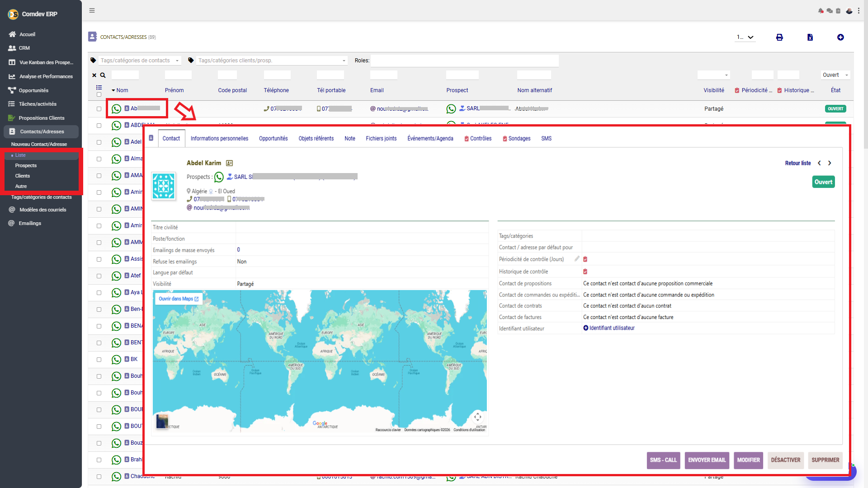Open Tags/catégories de contacts dropdown

pos(140,61)
